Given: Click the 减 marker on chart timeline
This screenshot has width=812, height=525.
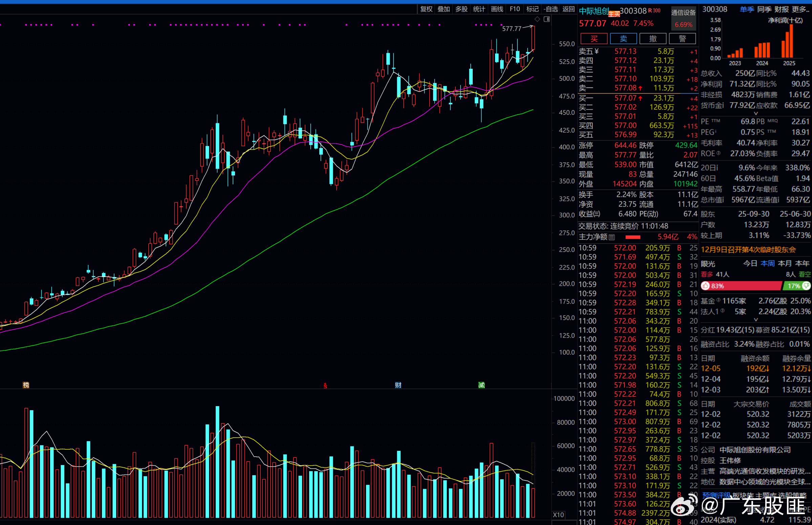Looking at the screenshot, I should [482, 385].
